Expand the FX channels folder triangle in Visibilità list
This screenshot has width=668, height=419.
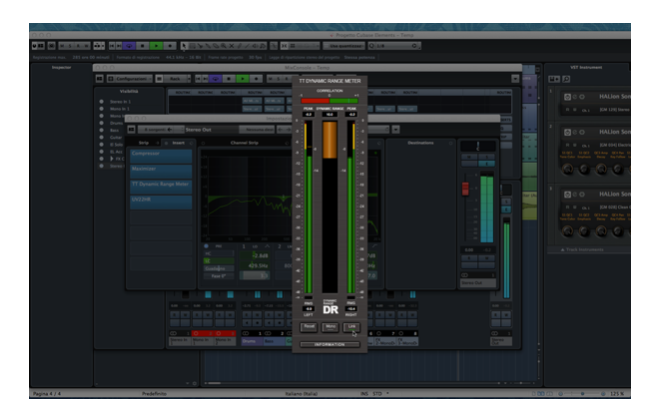point(112,159)
